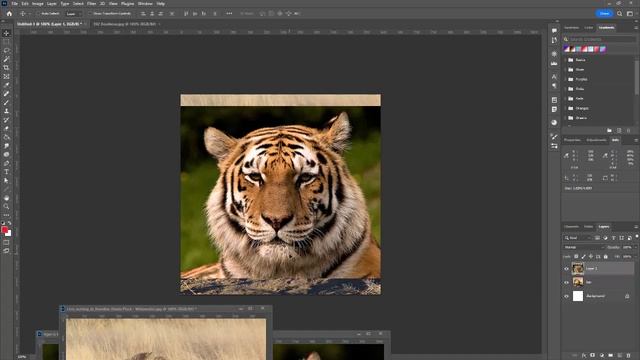Select the Crop tool
The width and height of the screenshot is (640, 360).
(x=6, y=68)
